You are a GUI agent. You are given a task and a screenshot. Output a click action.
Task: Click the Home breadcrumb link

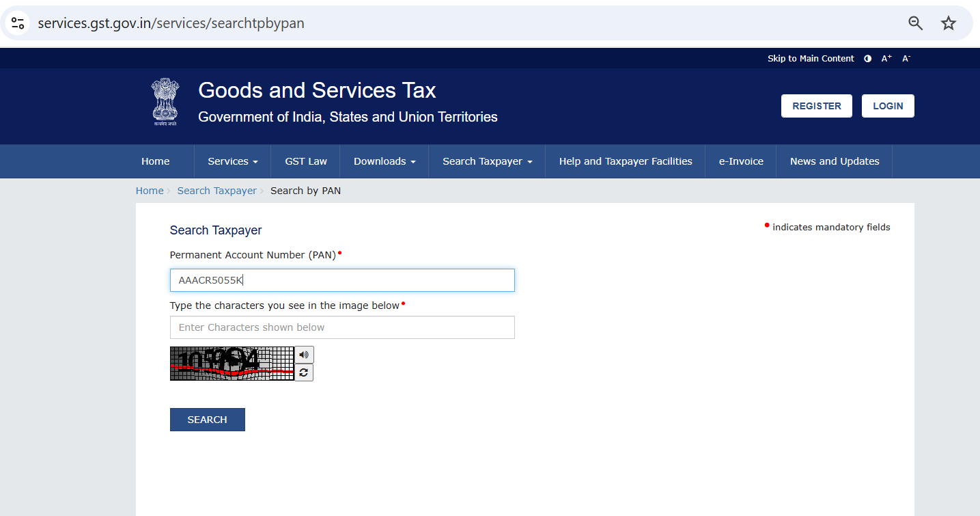pos(150,191)
